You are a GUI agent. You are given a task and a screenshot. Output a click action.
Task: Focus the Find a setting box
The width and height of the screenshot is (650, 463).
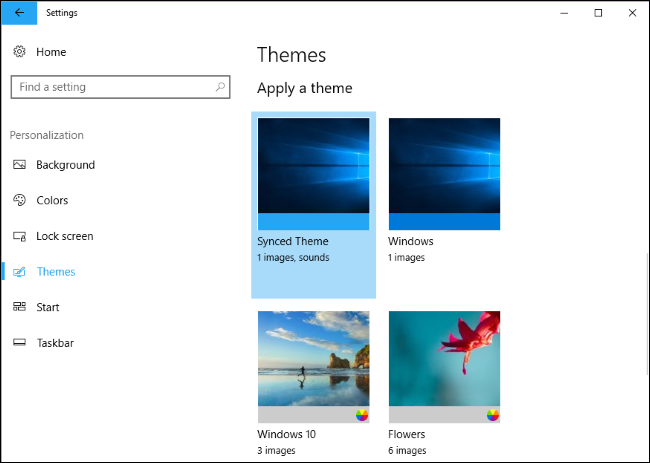(x=120, y=87)
